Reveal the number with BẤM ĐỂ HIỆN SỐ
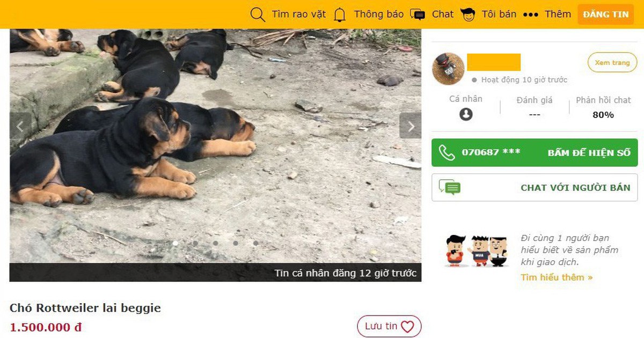Image resolution: width=644 pixels, height=338 pixels. (589, 152)
